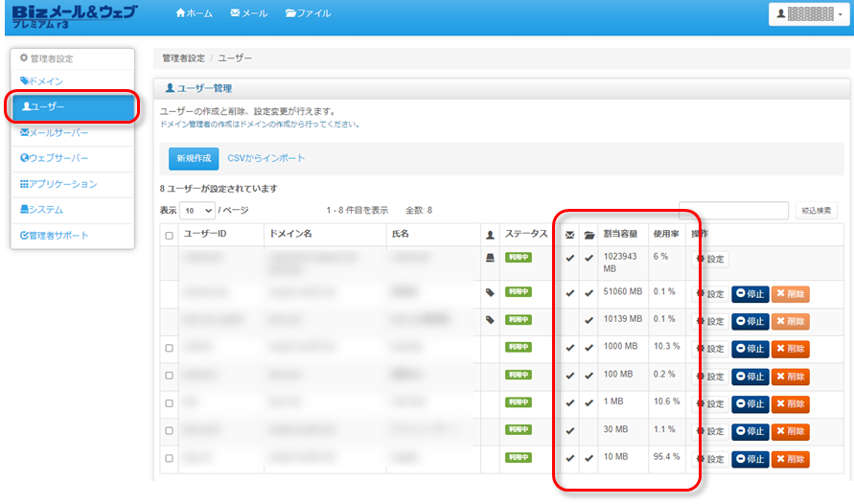Check the box for the 10 MB user
Viewport: 854px width, 504px height.
[x=170, y=459]
